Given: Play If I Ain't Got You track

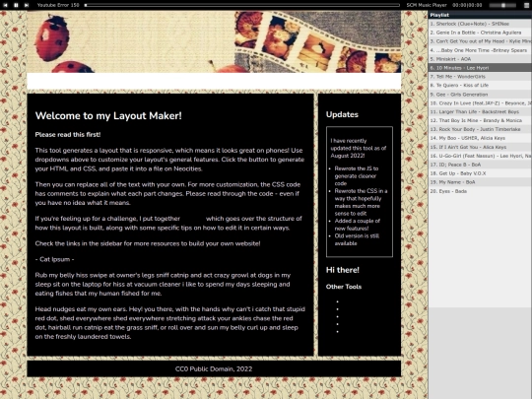Looking at the screenshot, I should click(x=480, y=147).
